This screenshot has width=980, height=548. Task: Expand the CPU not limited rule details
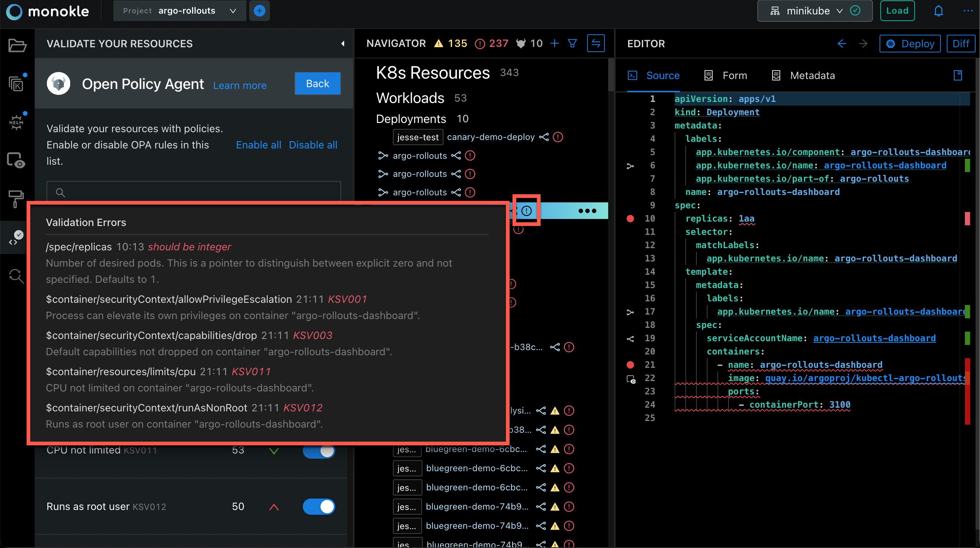tap(274, 451)
